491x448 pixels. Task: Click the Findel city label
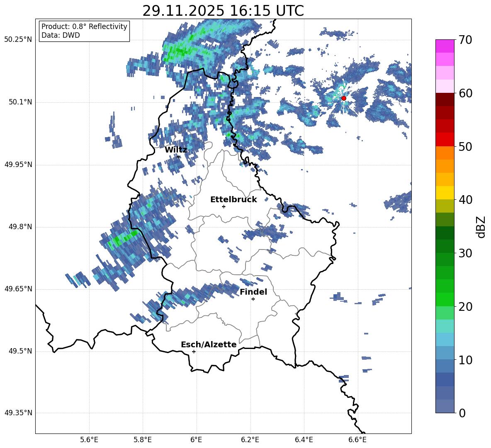tap(253, 292)
